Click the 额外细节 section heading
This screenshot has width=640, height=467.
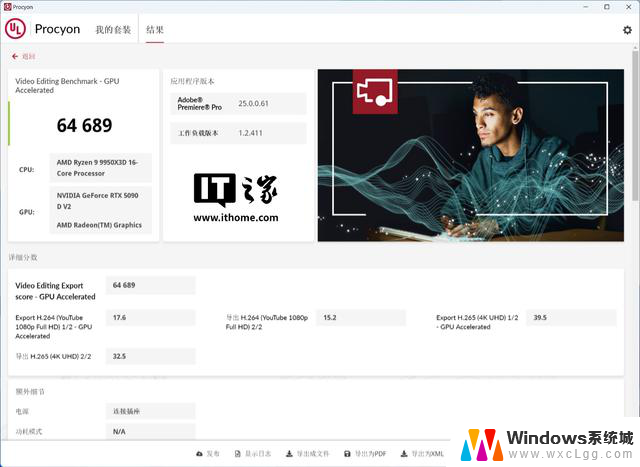(x=30, y=391)
